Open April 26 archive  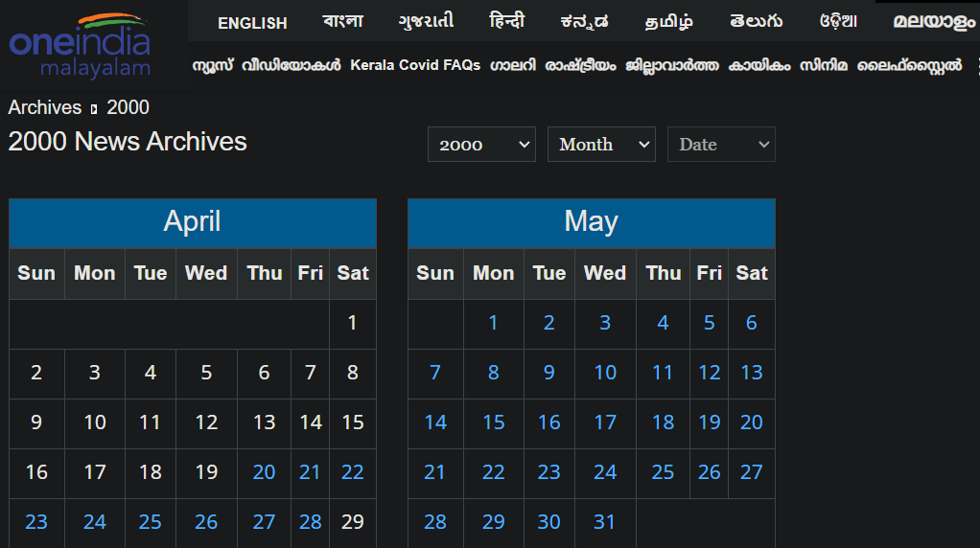point(206,522)
